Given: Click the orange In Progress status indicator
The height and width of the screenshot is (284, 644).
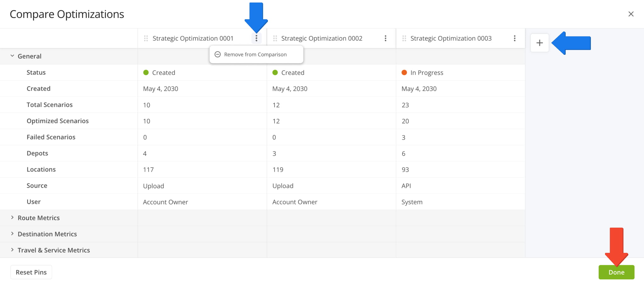Looking at the screenshot, I should click(404, 73).
